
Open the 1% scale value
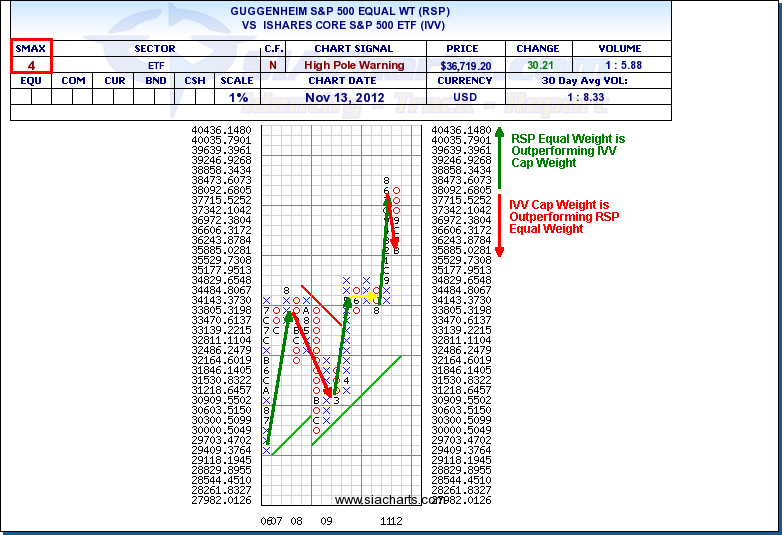click(x=237, y=98)
